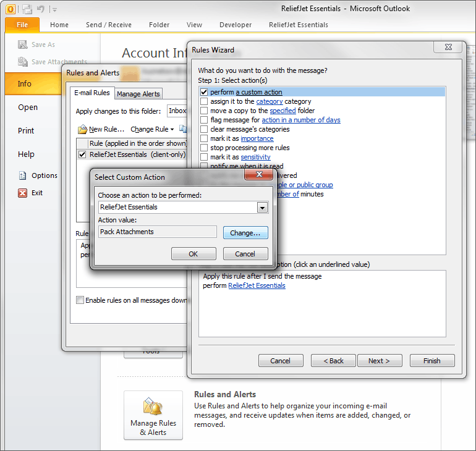Click ReliefJet Essentials link in rule description
The height and width of the screenshot is (451, 476).
click(x=257, y=285)
